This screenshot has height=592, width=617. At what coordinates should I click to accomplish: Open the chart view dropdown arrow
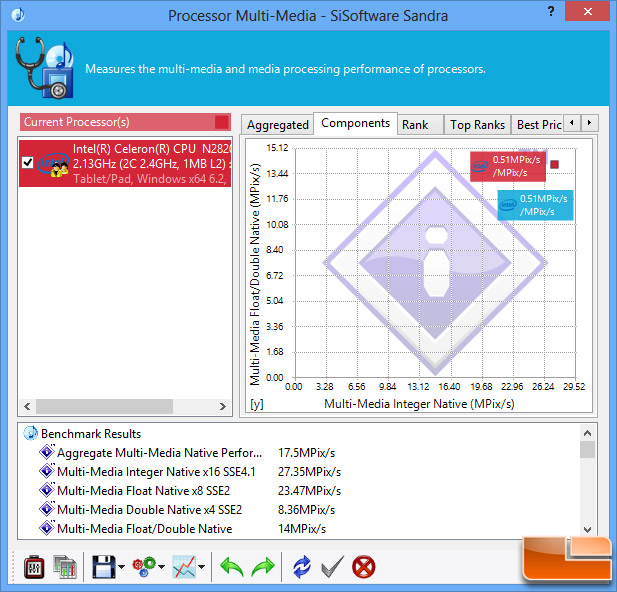[x=201, y=567]
